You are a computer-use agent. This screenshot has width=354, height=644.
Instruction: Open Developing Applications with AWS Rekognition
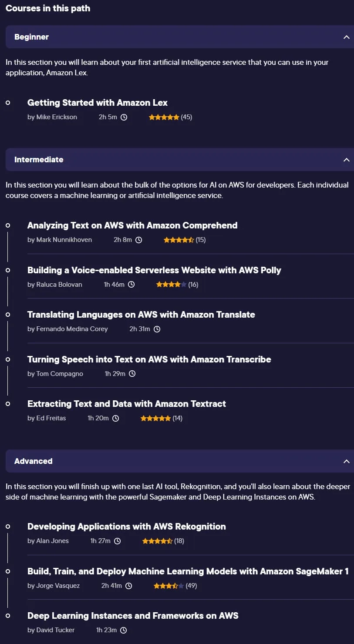[x=127, y=527]
